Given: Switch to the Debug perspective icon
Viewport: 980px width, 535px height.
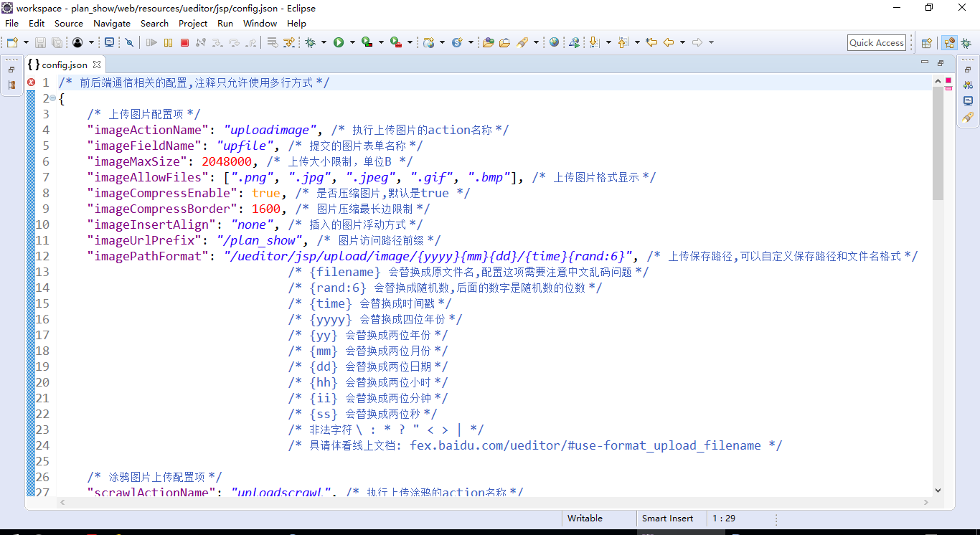Looking at the screenshot, I should tap(966, 42).
